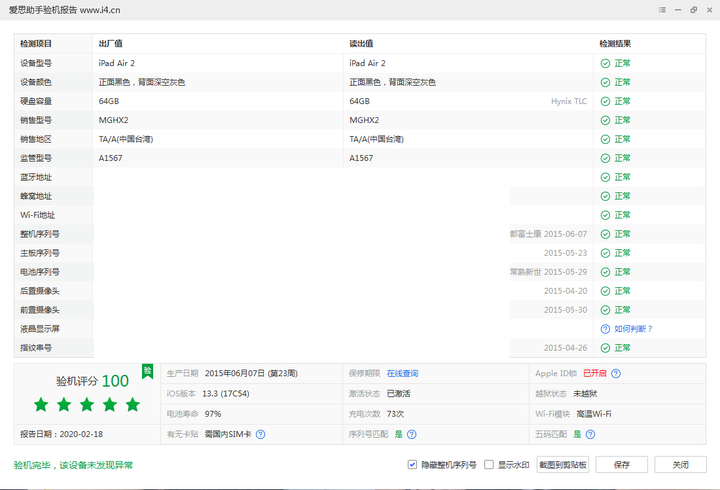Click the green check icon for 销售地区
Screen dimensions: 720x490
[605, 139]
